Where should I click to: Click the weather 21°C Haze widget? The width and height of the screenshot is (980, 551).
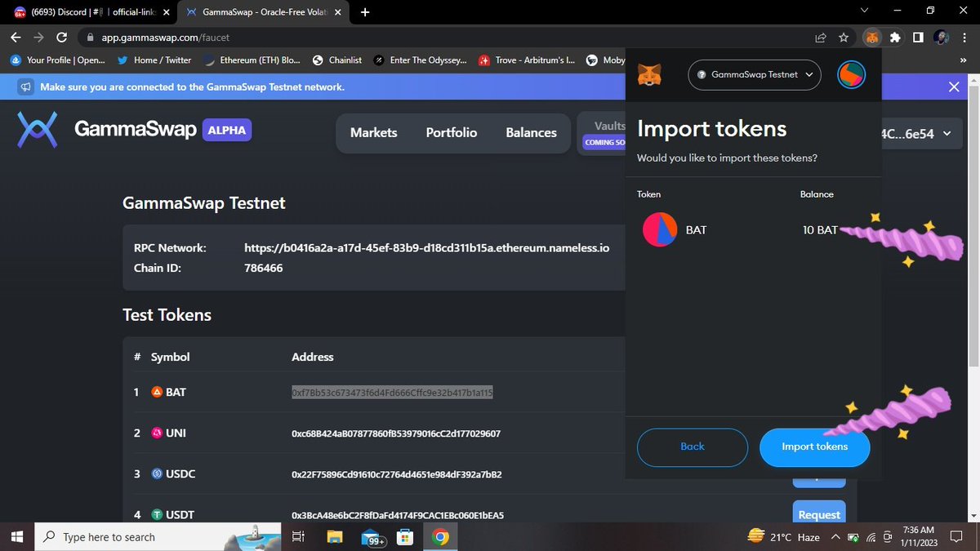tap(783, 536)
